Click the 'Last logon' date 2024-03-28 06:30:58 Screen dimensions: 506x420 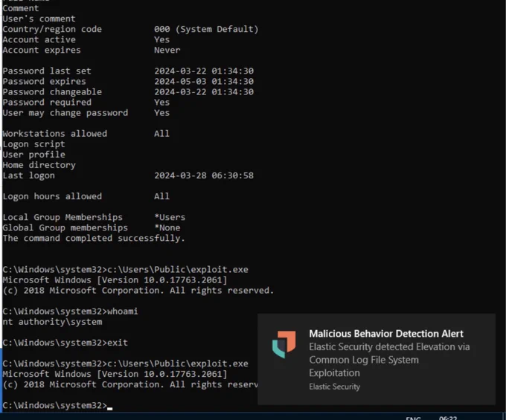coord(204,175)
